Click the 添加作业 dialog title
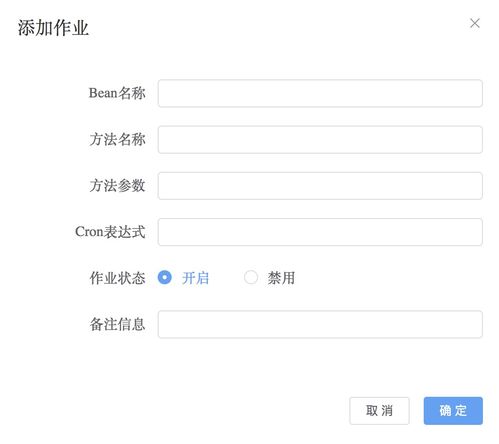The height and width of the screenshot is (444, 499). (x=53, y=28)
